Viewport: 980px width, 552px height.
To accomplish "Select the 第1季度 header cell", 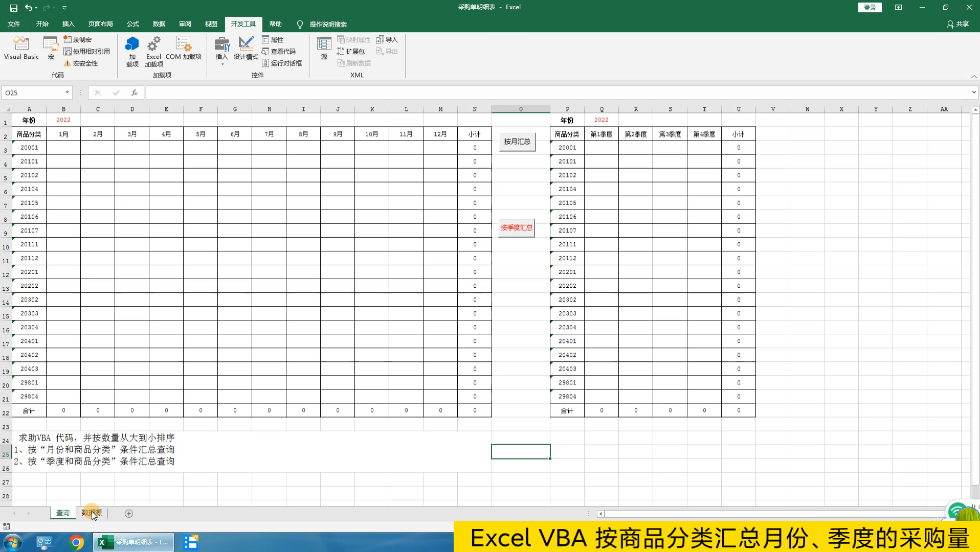I will [x=602, y=134].
